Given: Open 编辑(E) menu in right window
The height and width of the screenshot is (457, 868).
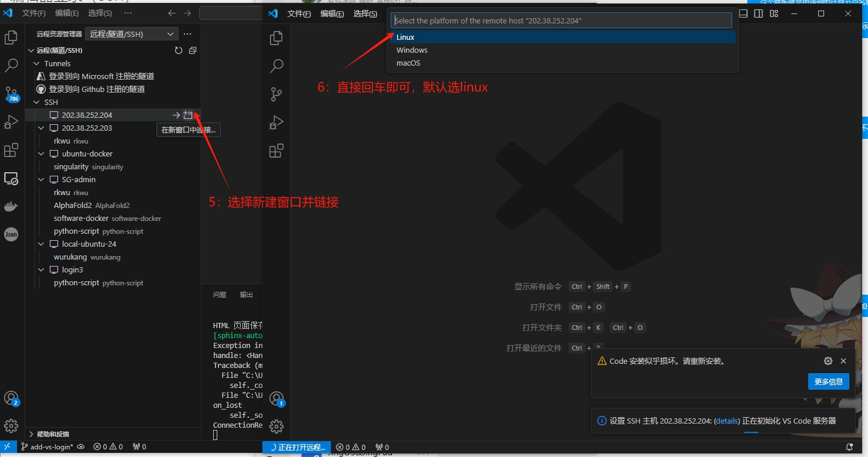Looking at the screenshot, I should coord(332,13).
